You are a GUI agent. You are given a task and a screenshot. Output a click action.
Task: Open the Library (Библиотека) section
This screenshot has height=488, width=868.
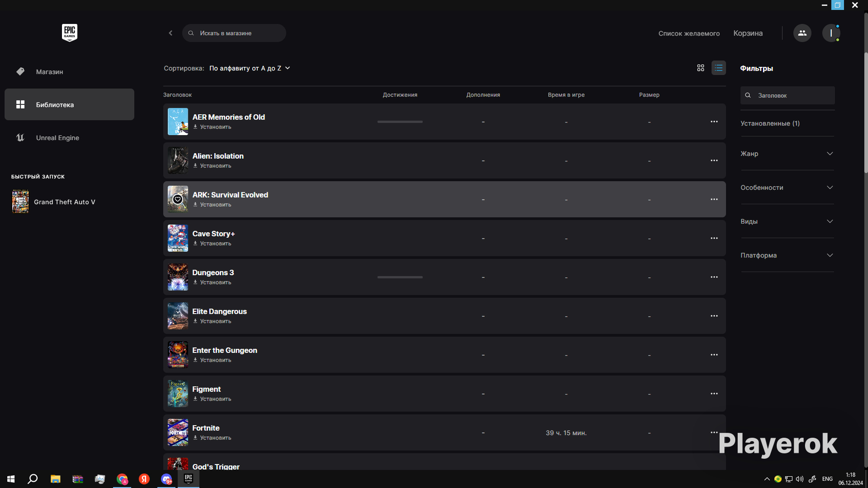click(x=69, y=104)
